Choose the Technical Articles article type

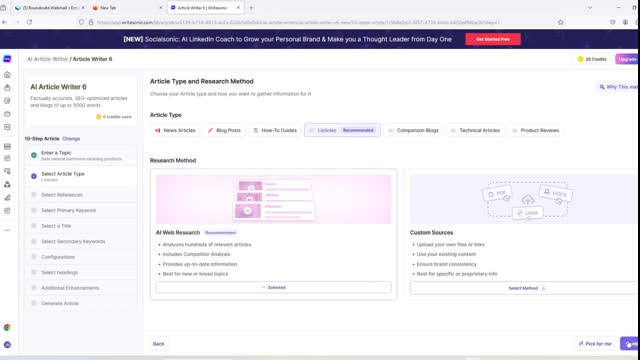(476, 131)
